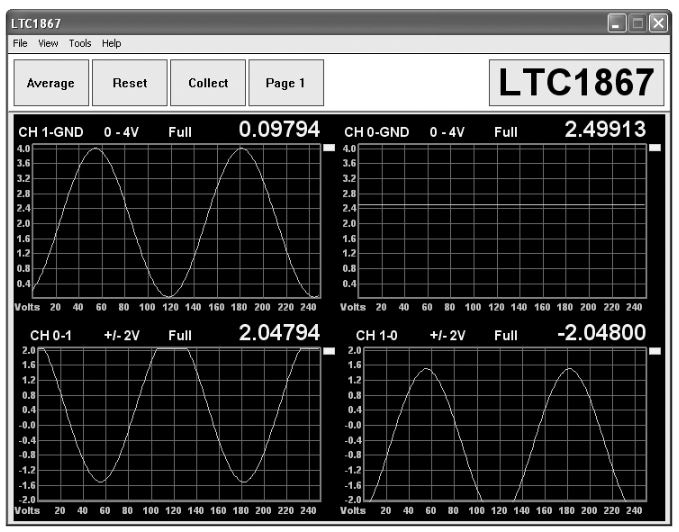Viewport: 679px width, 532px height.
Task: Click the large LTC1867 logo panel
Action: pyautogui.click(x=577, y=84)
